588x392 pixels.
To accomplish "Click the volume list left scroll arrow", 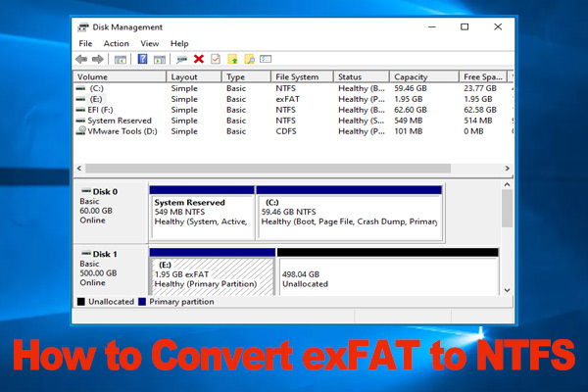I will [x=79, y=168].
